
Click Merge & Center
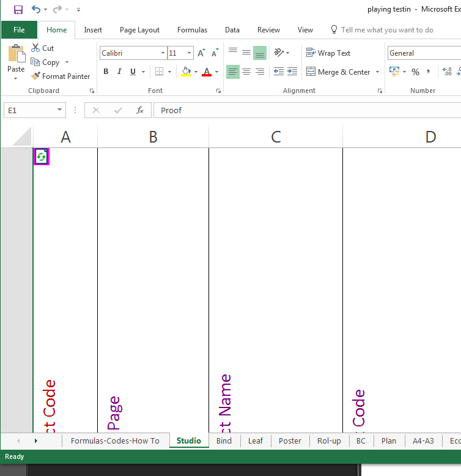point(338,72)
